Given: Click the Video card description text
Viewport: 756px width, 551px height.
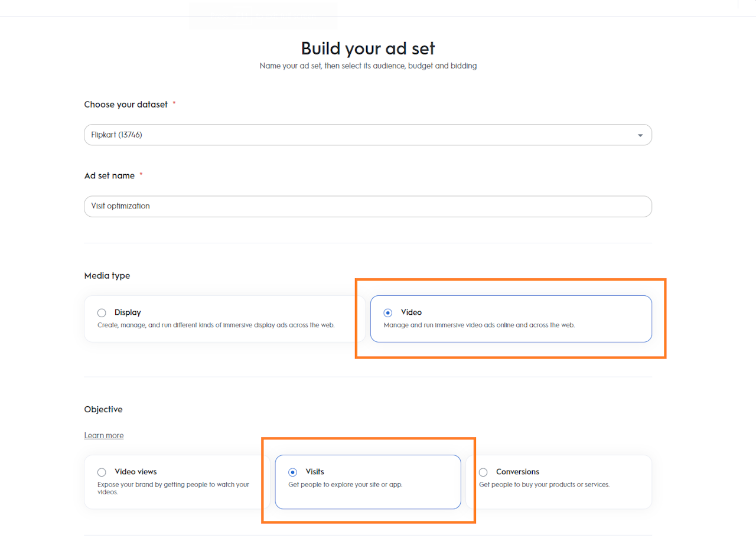Looking at the screenshot, I should pos(479,325).
